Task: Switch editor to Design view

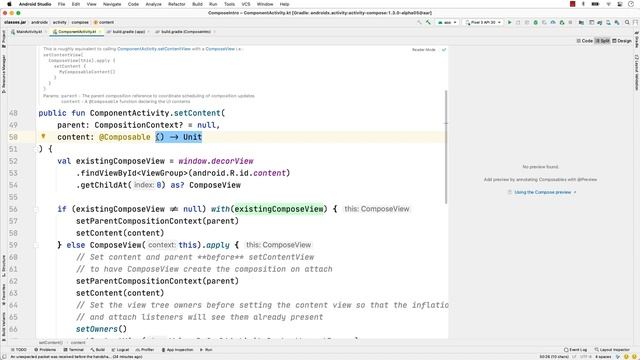Action: coord(622,41)
